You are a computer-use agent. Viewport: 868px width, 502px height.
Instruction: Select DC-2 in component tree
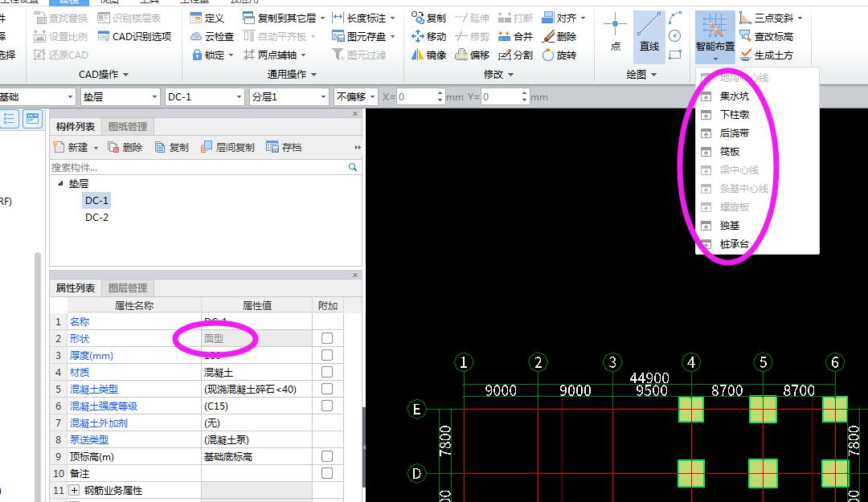(97, 218)
